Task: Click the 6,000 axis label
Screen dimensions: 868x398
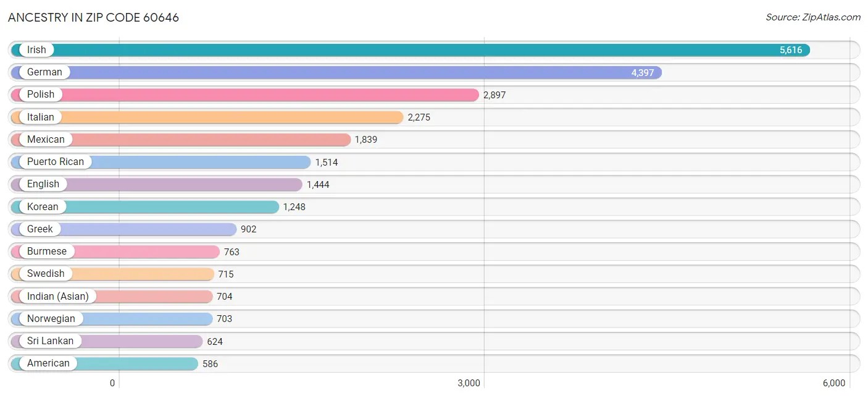Action: click(835, 383)
